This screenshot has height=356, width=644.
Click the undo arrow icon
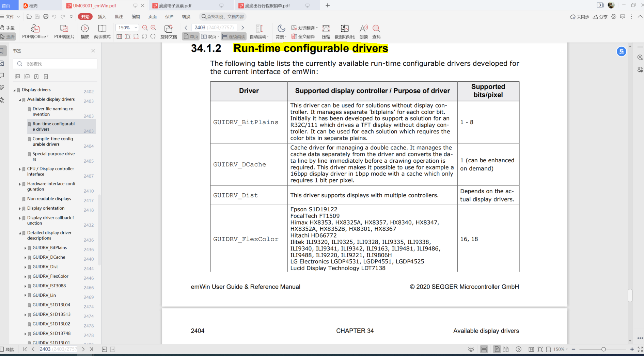click(54, 16)
